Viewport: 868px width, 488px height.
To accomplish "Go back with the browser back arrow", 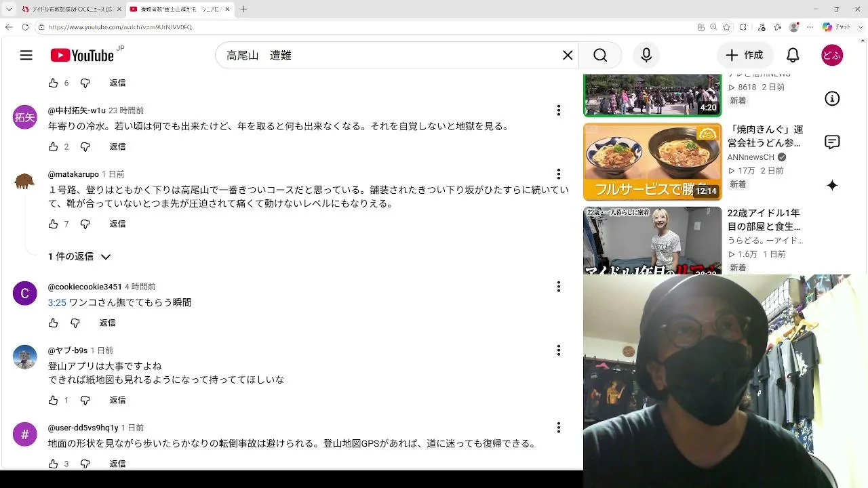I will 9,27.
